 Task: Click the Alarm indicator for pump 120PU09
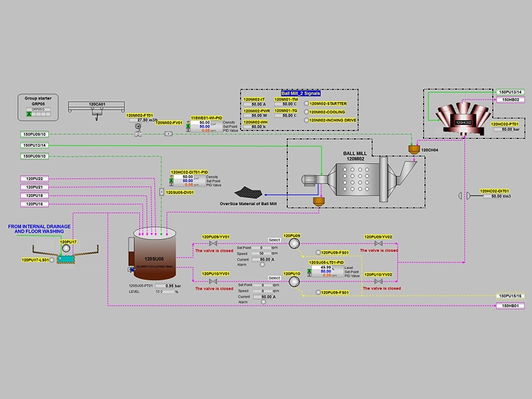(x=262, y=264)
